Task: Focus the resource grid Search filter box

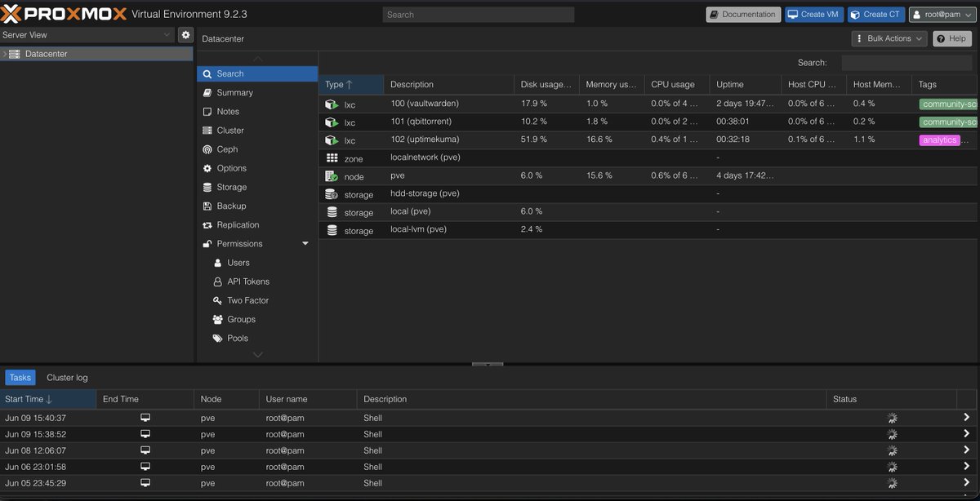Action: 906,63
